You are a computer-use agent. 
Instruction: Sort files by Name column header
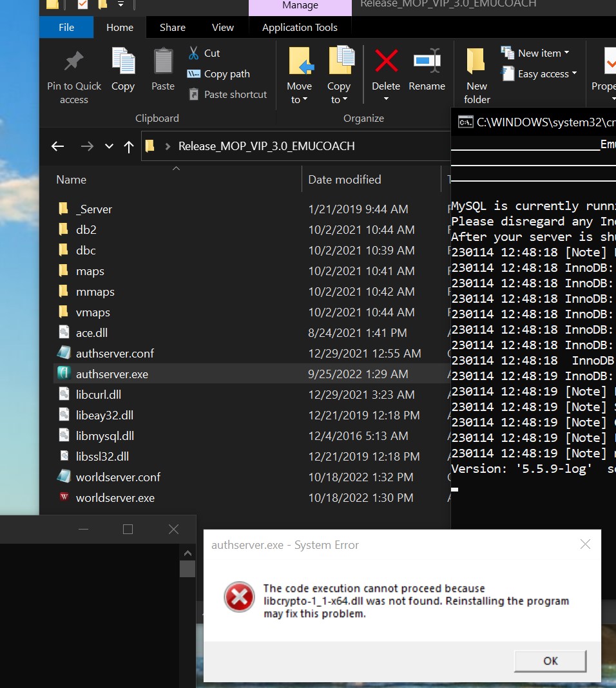71,180
